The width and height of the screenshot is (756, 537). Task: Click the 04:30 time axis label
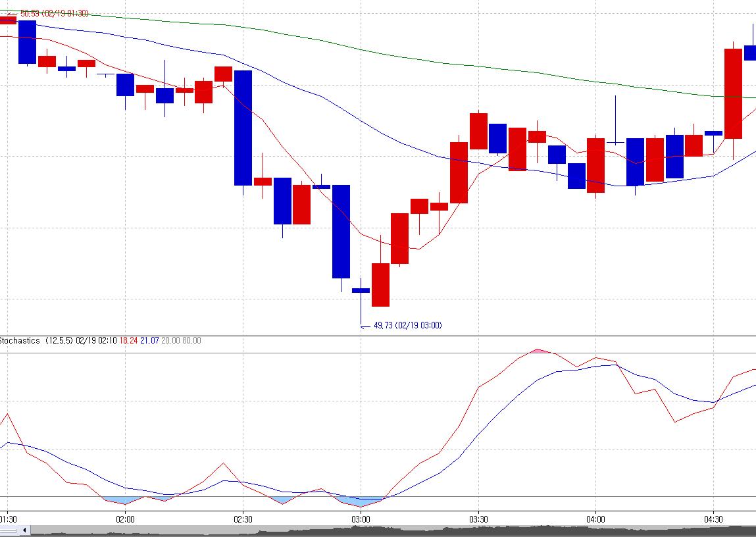[713, 519]
